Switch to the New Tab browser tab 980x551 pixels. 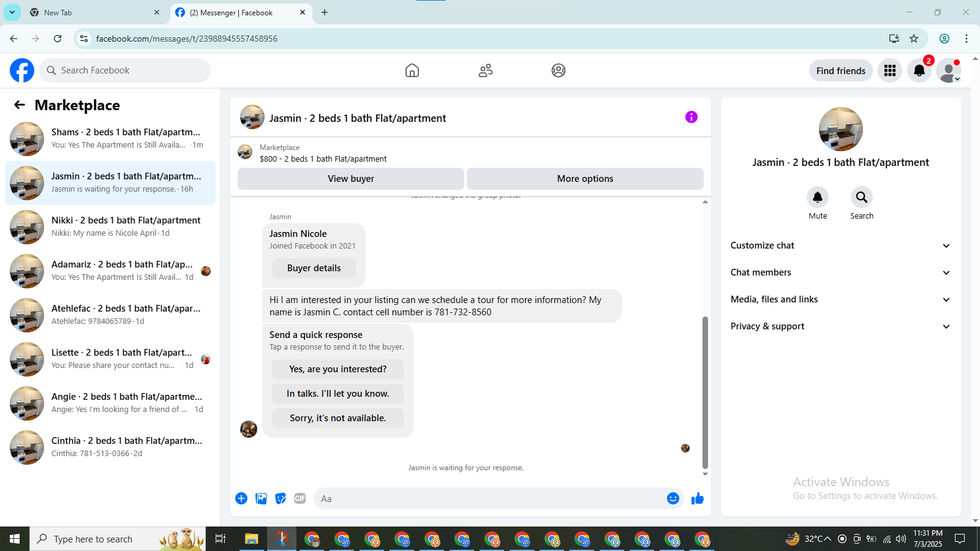click(x=95, y=12)
